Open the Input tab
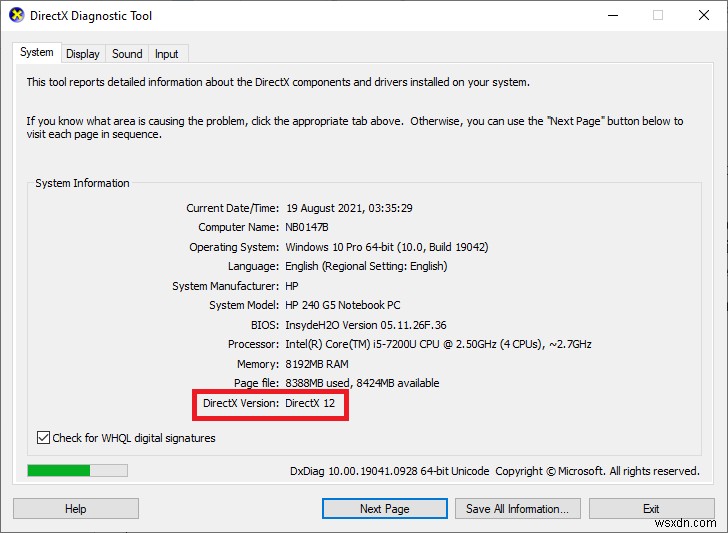728x533 pixels. pyautogui.click(x=167, y=54)
